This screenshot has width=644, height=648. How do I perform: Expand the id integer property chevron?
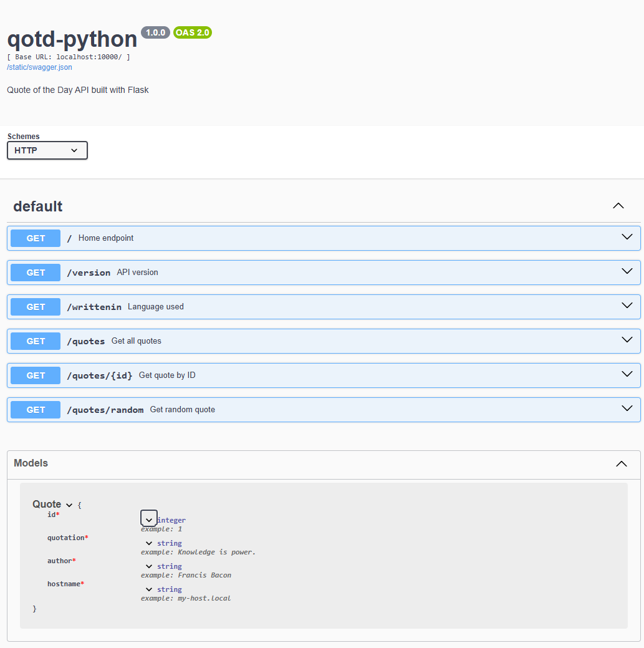click(149, 520)
